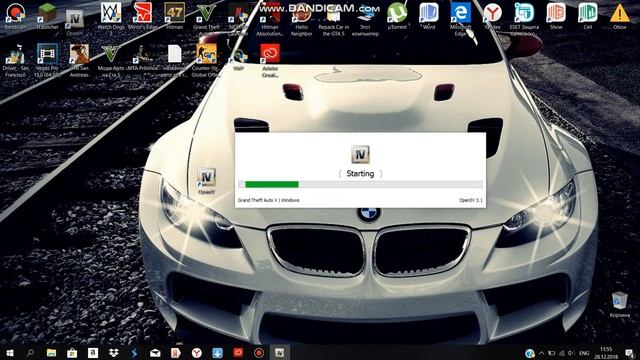640x360 pixels.
Task: Select the Обои warning-triangle icon
Action: pos(620,16)
